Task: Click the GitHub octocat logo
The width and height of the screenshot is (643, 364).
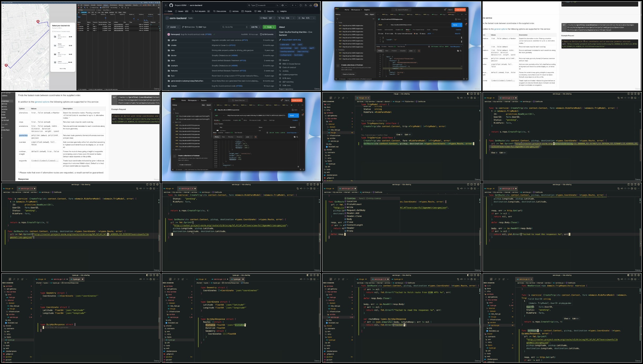Action: (171, 5)
